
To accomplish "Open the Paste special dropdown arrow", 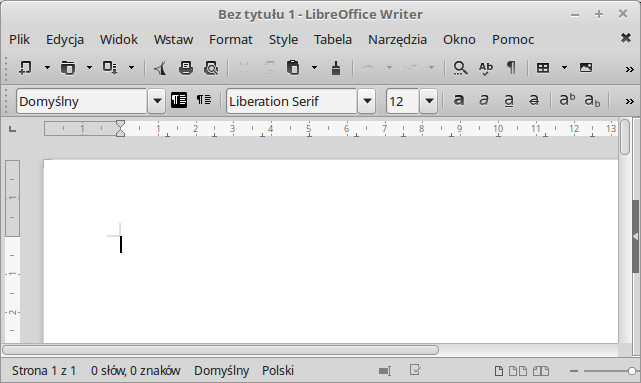I will pos(314,67).
